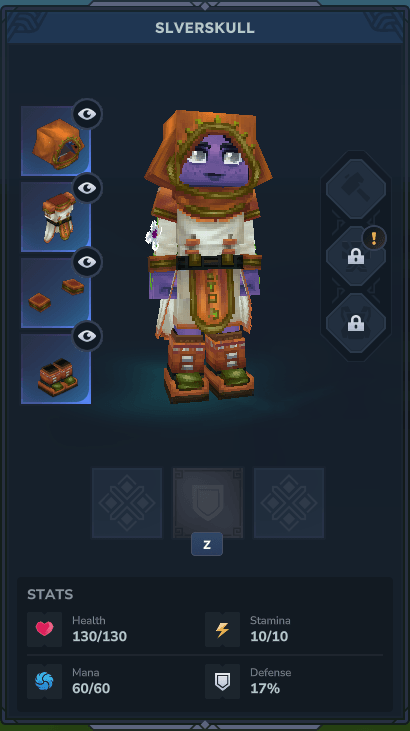Open the hammer crafting tool slot
This screenshot has width=410, height=731.
(356, 188)
